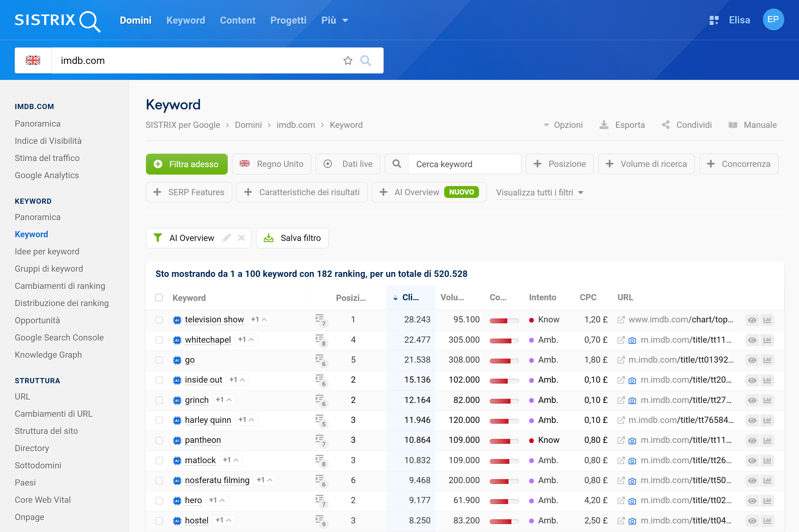Select the television show row checkbox
Viewport: 799px width, 532px height.
click(x=159, y=320)
